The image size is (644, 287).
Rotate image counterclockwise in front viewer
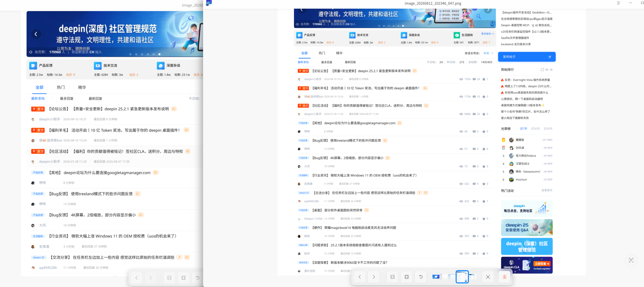click(x=421, y=277)
